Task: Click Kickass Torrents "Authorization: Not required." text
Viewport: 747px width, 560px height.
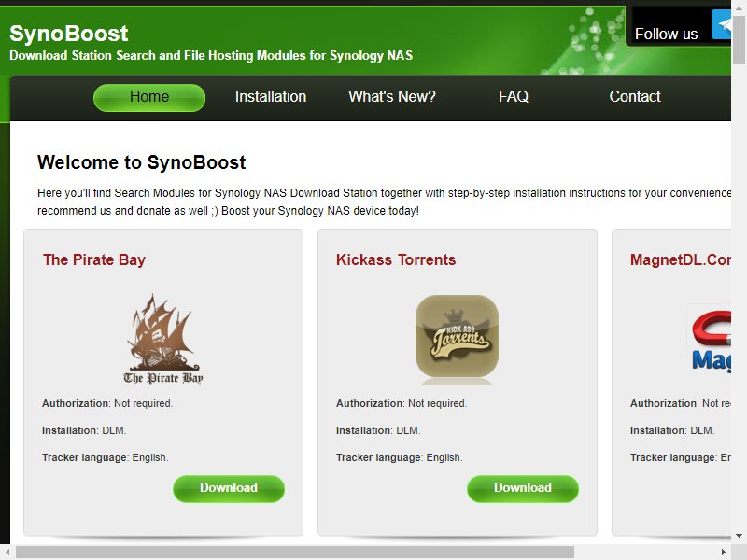Action: [402, 403]
